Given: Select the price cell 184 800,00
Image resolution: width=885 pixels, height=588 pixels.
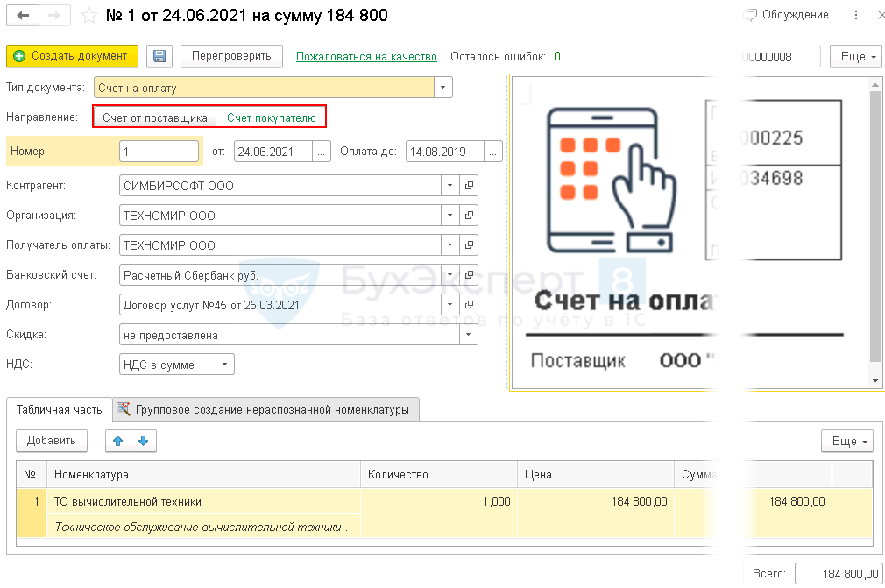Looking at the screenshot, I should (596, 501).
